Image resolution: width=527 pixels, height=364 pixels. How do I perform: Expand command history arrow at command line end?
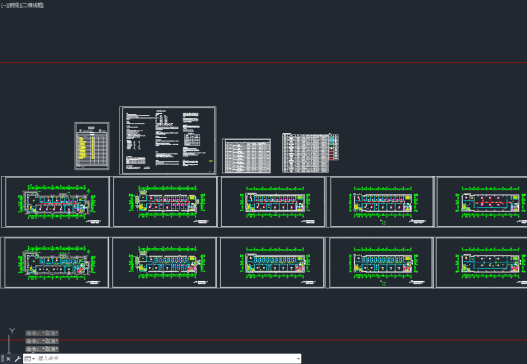coord(298,359)
